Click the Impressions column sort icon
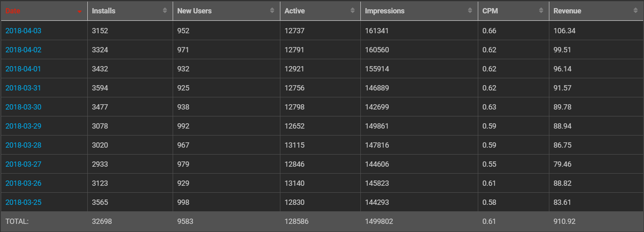Image resolution: width=644 pixels, height=232 pixels. coord(470,11)
